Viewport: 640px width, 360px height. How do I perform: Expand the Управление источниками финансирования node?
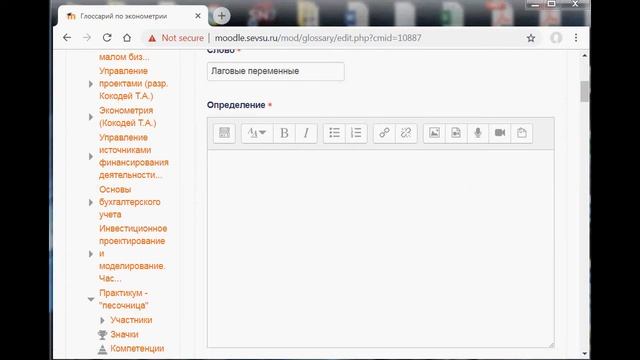(91, 156)
